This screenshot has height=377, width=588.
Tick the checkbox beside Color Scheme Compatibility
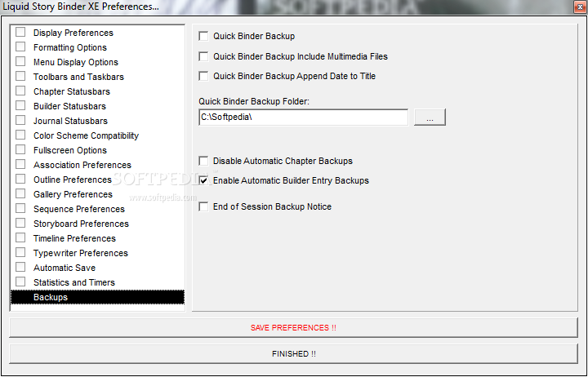[20, 135]
